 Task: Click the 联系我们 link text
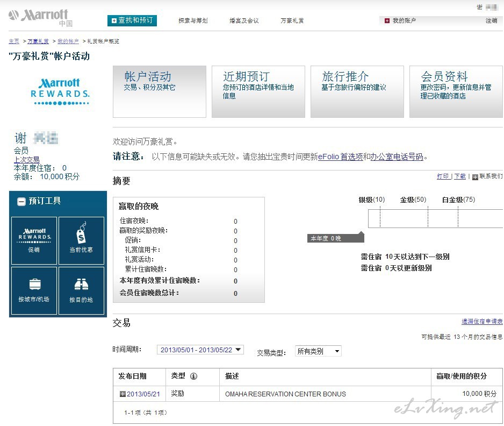coord(491,176)
